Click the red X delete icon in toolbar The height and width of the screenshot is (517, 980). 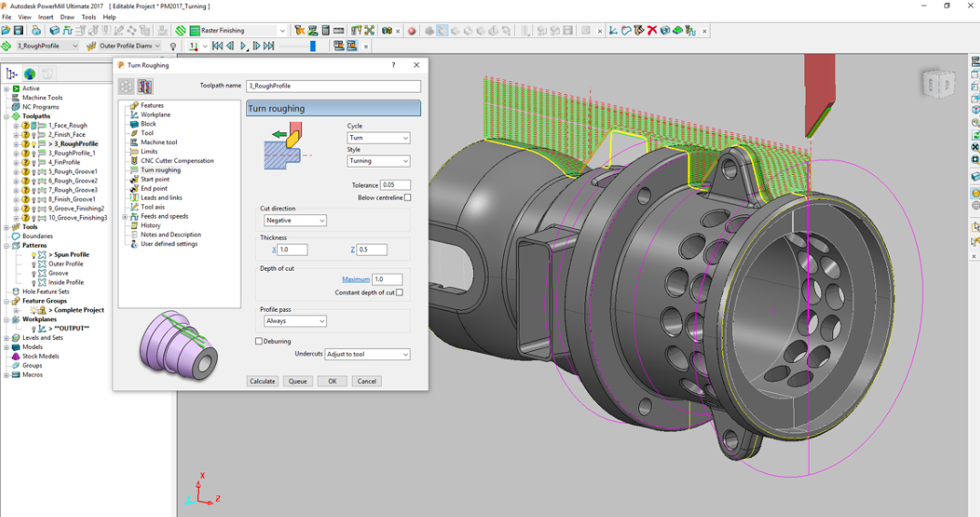652,30
